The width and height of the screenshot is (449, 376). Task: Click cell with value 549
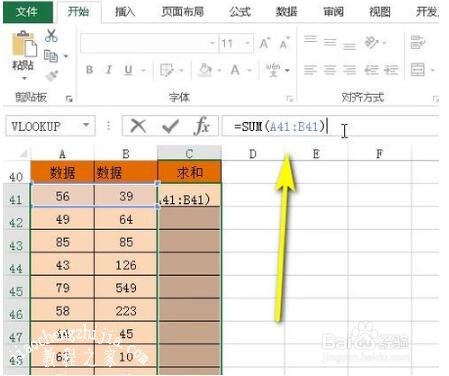tap(126, 287)
